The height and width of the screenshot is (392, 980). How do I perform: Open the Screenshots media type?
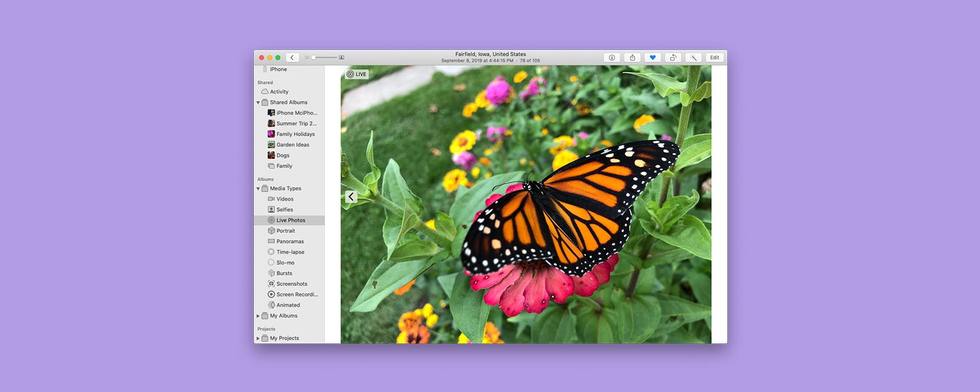tap(292, 284)
